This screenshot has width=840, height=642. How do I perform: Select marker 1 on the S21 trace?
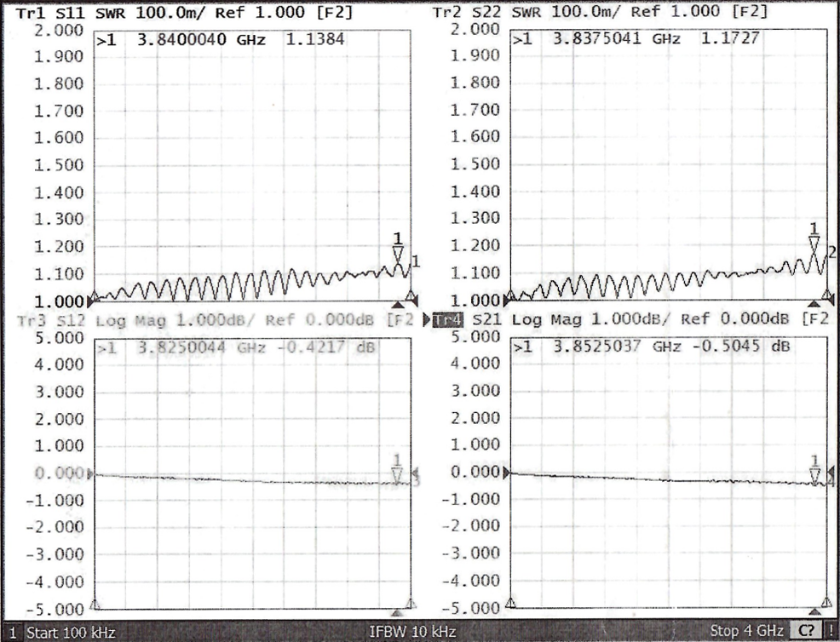click(814, 474)
